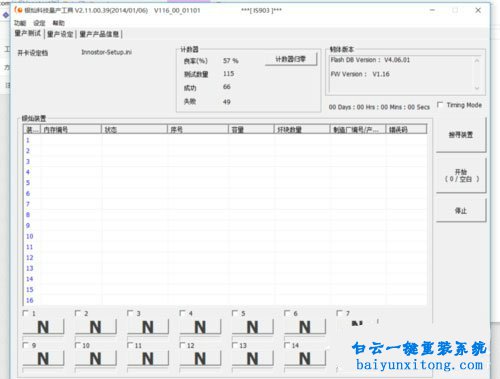Image resolution: width=500 pixels, height=379 pixels.
Task: Tick the port 4 checkbox
Action: coord(182,313)
